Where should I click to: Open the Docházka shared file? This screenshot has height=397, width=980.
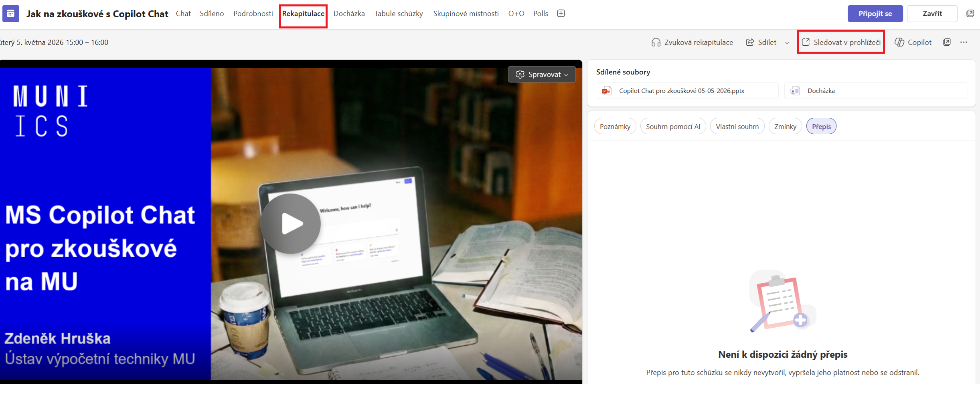coord(875,91)
